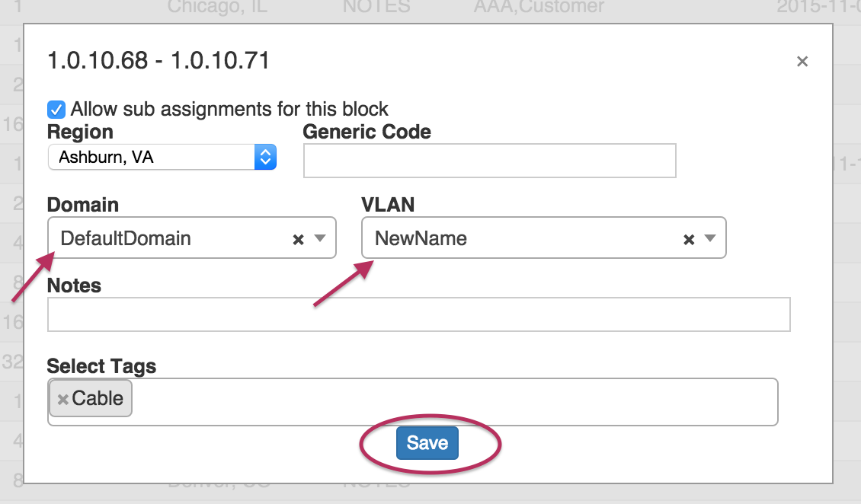The height and width of the screenshot is (504, 861).
Task: Toggle the Allow sub assignments checkbox
Action: pos(56,109)
